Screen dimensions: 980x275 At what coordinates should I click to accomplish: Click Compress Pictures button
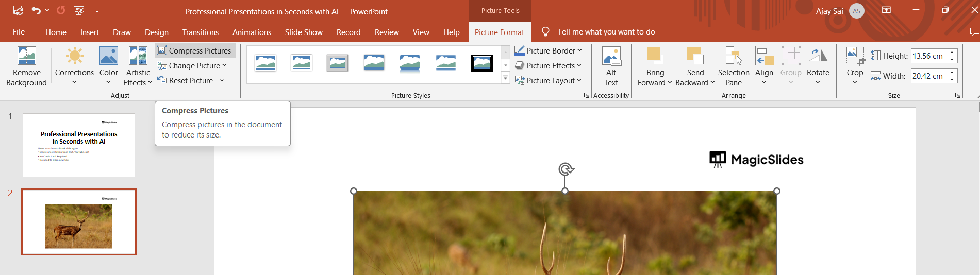pos(195,50)
